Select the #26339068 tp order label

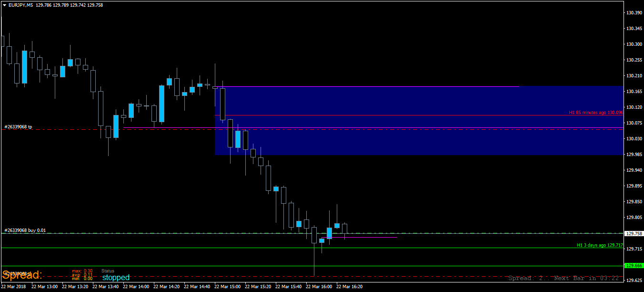point(18,127)
